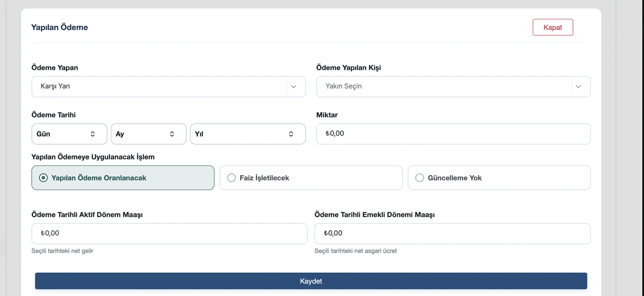This screenshot has width=644, height=296.
Task: Click the Ödeme Tarihi label
Action: click(x=53, y=115)
